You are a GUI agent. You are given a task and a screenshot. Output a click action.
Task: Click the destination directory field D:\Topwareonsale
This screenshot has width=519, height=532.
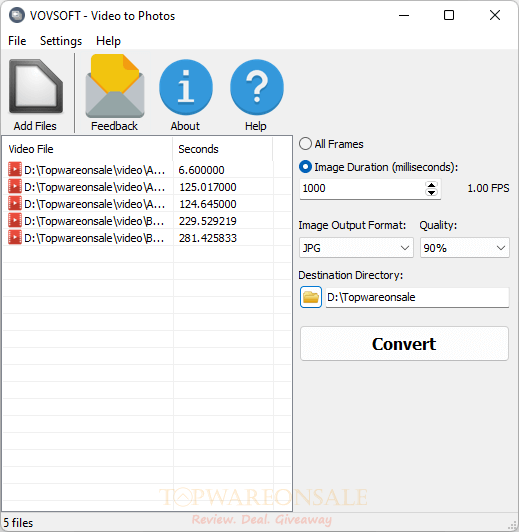417,298
